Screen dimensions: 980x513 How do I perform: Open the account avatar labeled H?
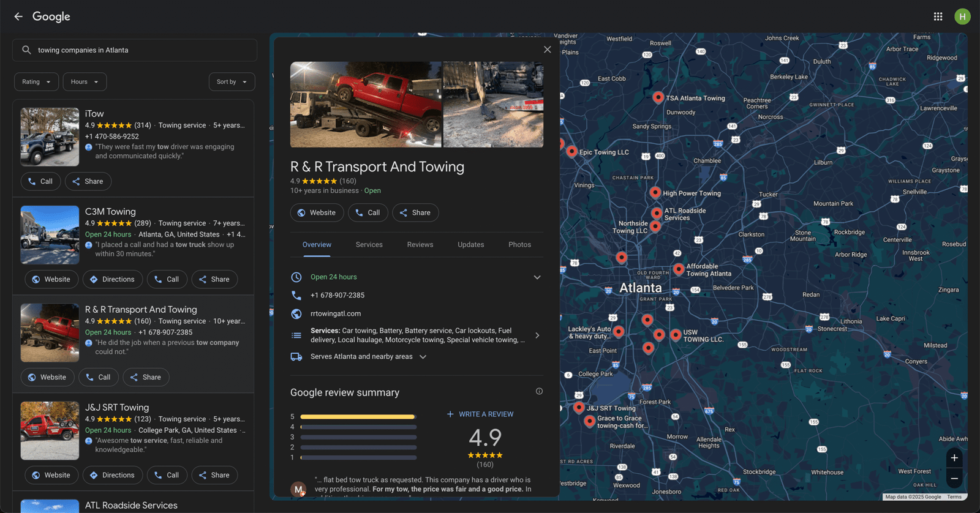(962, 17)
